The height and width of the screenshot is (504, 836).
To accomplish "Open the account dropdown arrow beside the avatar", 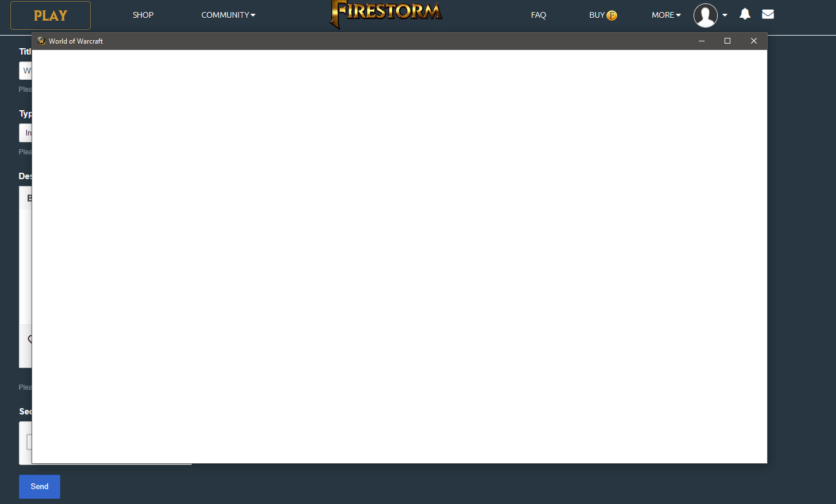I will [723, 15].
